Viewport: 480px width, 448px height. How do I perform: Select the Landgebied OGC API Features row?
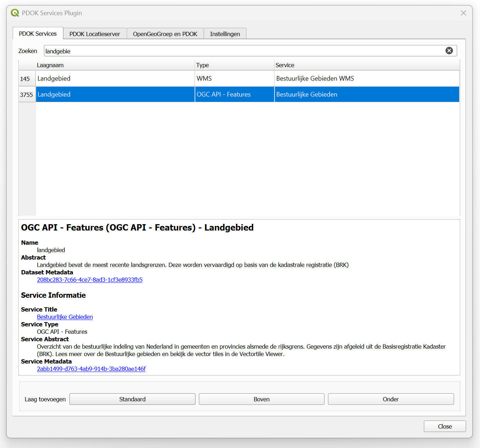[115, 94]
